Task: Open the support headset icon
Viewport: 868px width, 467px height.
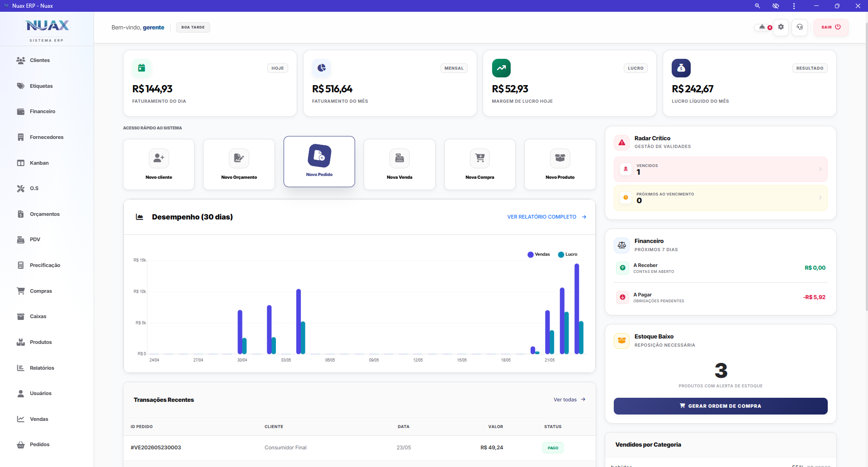Action: (800, 27)
